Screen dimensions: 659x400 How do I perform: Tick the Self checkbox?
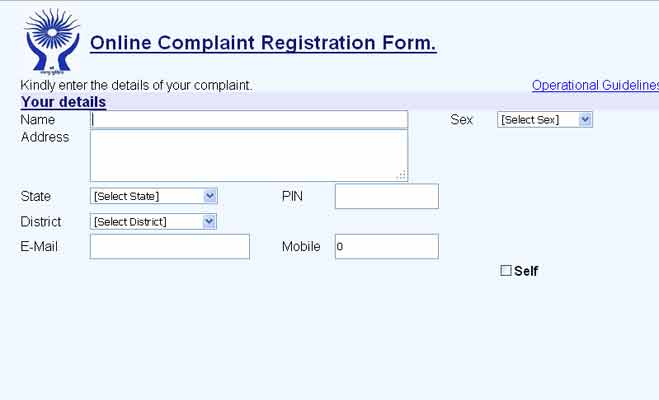click(x=506, y=271)
